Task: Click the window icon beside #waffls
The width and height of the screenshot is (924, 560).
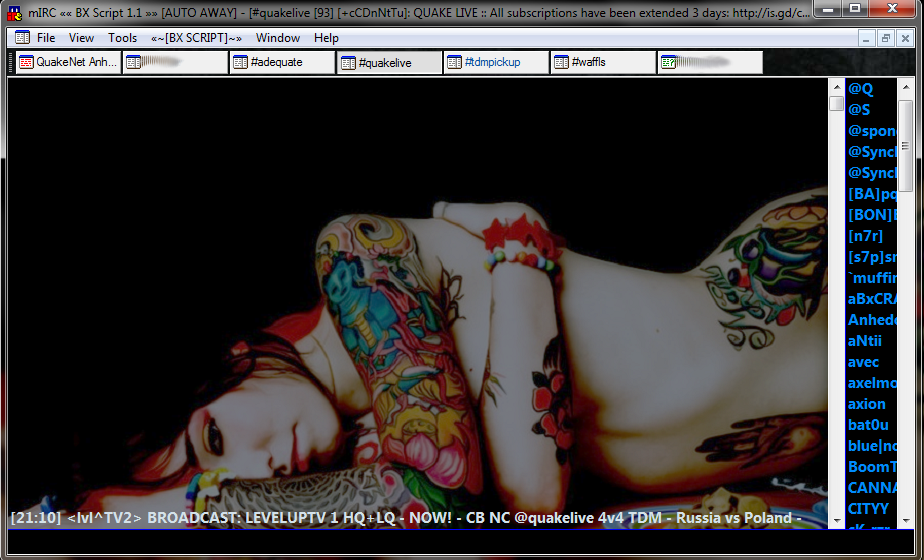Action: pyautogui.click(x=561, y=63)
